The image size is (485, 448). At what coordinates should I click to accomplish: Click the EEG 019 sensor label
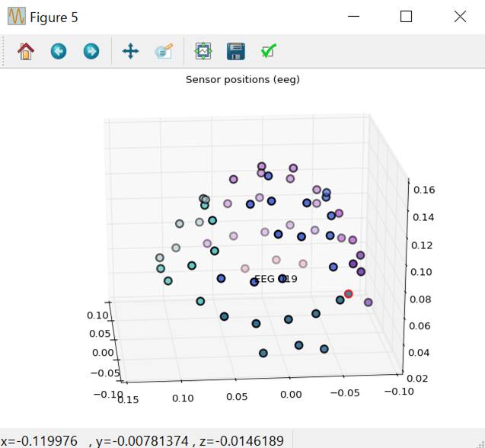coord(276,280)
